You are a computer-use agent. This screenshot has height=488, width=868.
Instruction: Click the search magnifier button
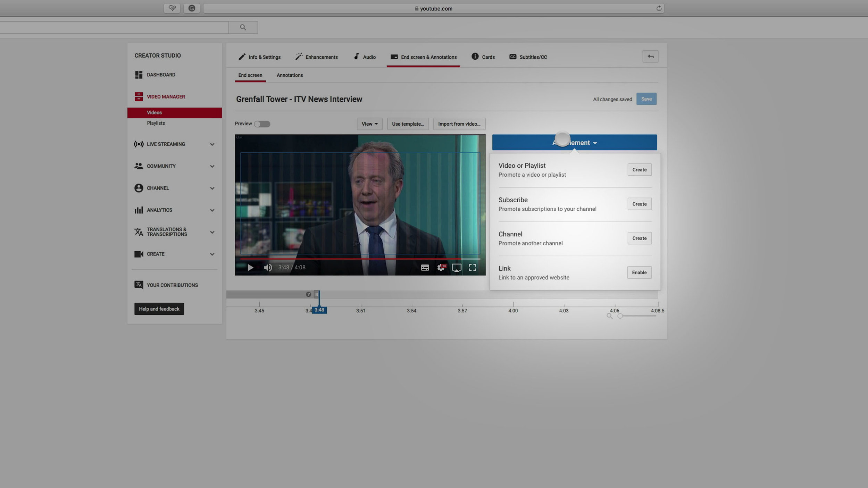click(243, 27)
